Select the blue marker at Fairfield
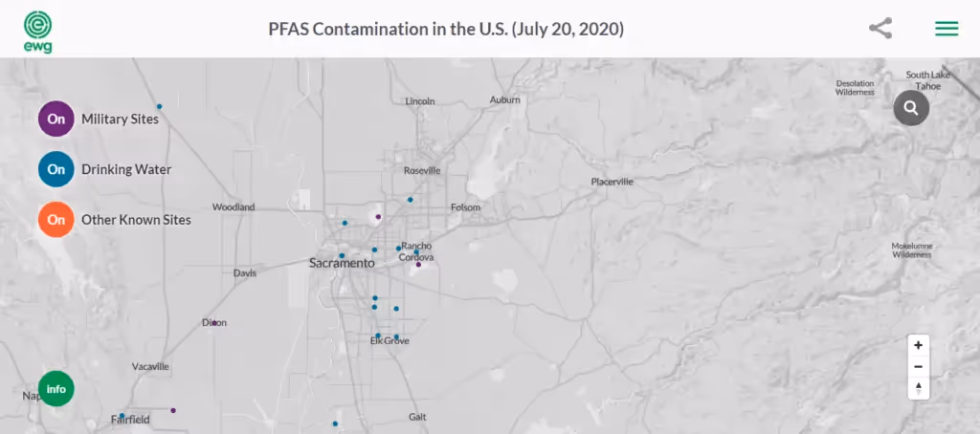The image size is (980, 434). [122, 415]
